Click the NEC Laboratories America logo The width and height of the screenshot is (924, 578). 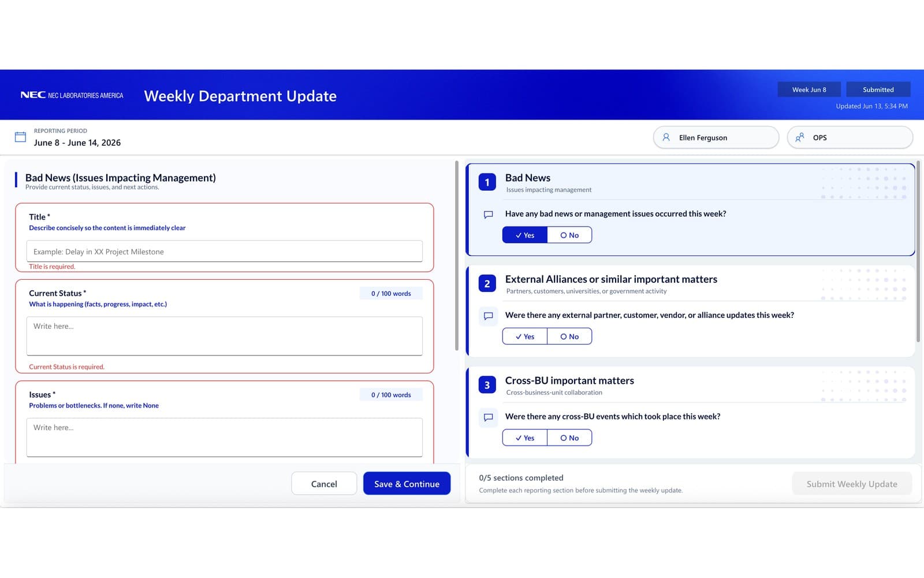[72, 95]
